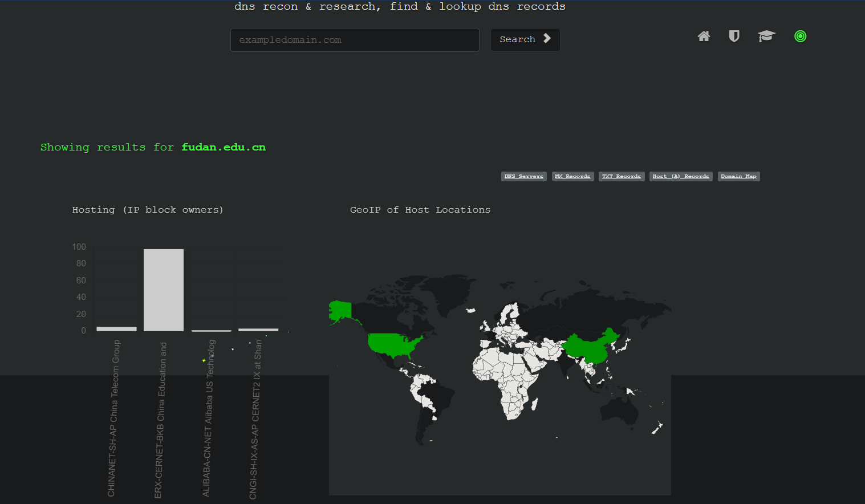Focus the exampledomain.com search field
865x504 pixels.
[355, 40]
